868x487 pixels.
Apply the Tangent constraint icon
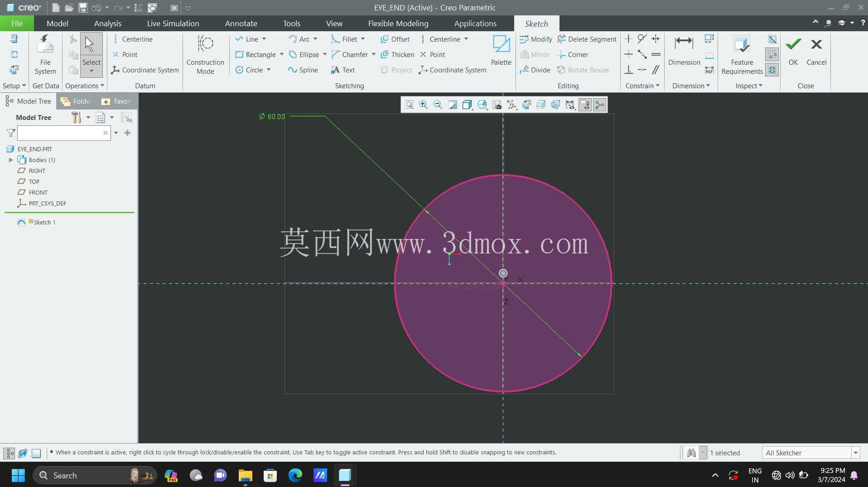click(642, 39)
